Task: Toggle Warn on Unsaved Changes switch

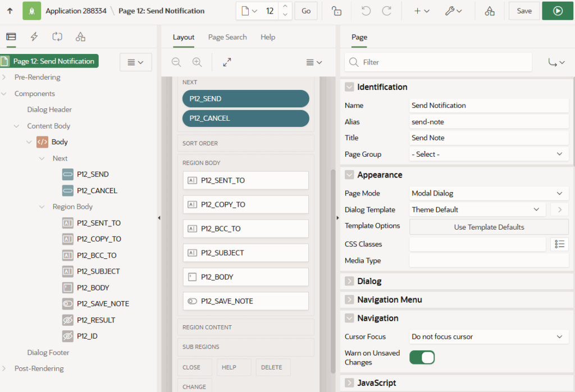Action: coord(422,357)
